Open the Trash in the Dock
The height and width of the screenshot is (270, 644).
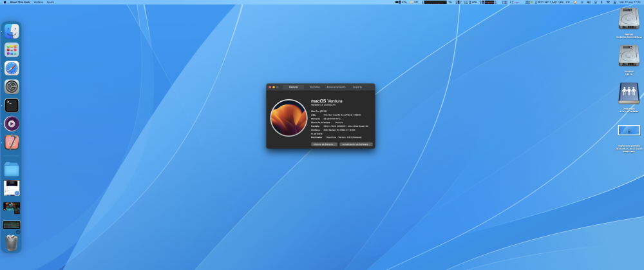tap(12, 242)
